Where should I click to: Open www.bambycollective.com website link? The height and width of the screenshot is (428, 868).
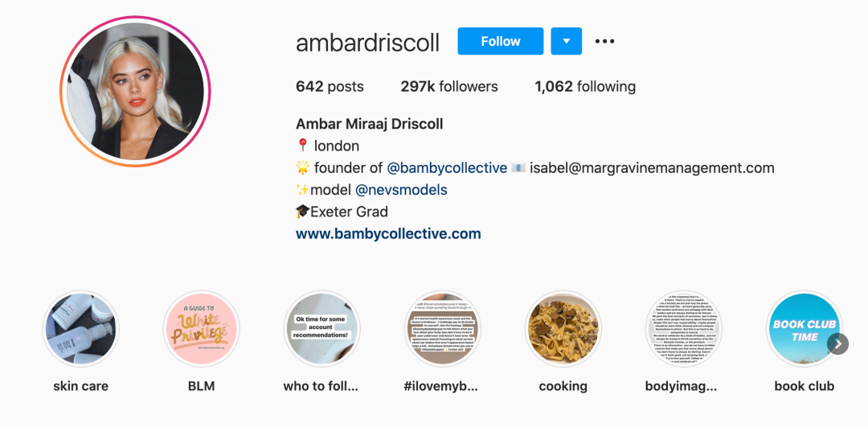click(388, 234)
